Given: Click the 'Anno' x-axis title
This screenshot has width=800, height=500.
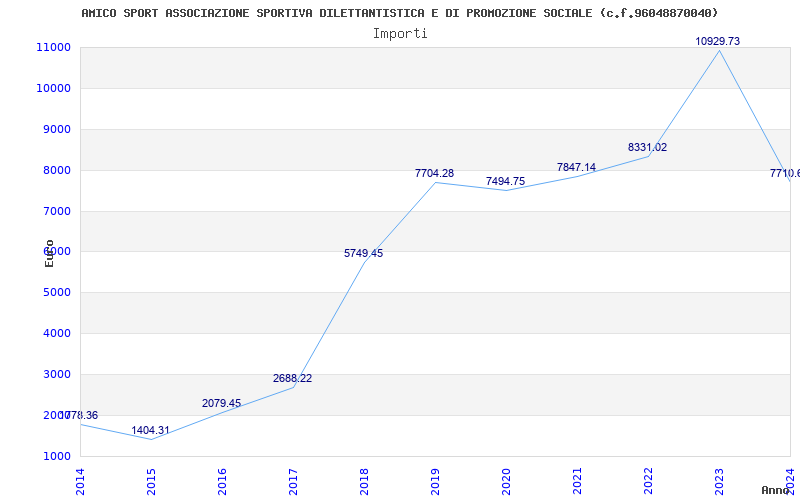Looking at the screenshot, I should click(x=775, y=490).
